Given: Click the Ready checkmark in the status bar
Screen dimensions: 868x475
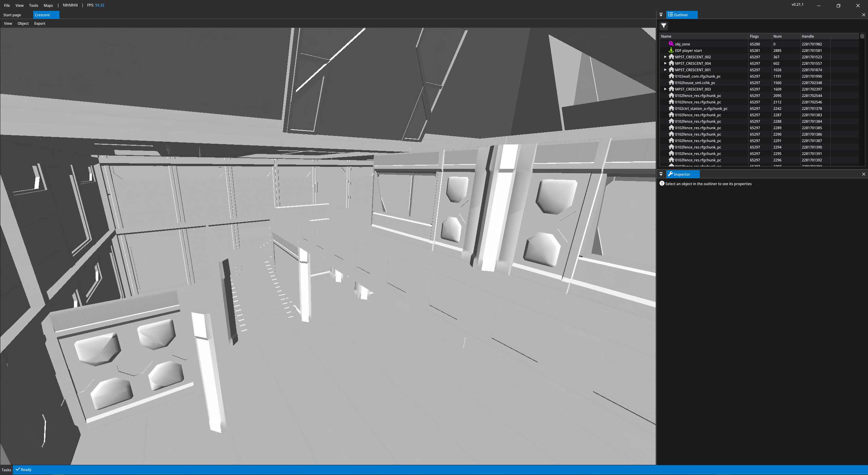Looking at the screenshot, I should coord(18,470).
